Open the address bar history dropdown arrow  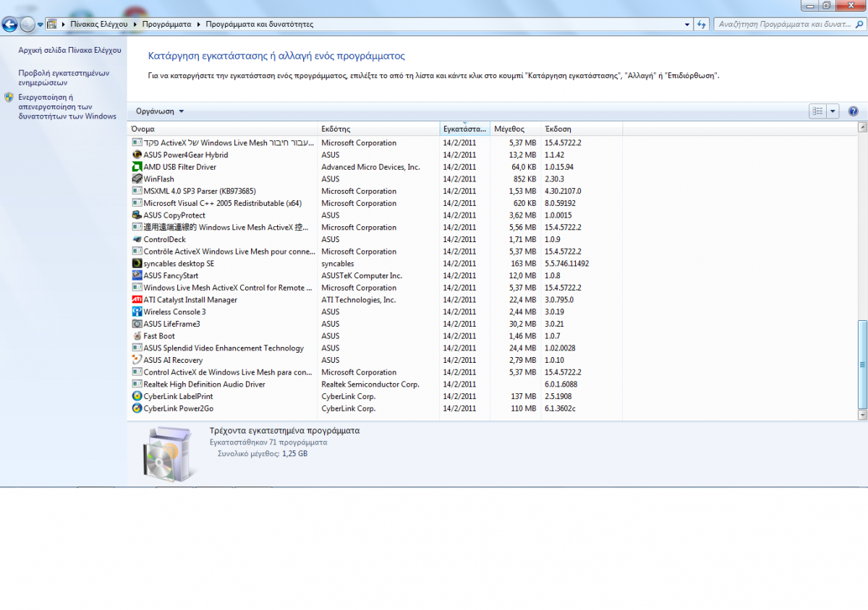(687, 24)
